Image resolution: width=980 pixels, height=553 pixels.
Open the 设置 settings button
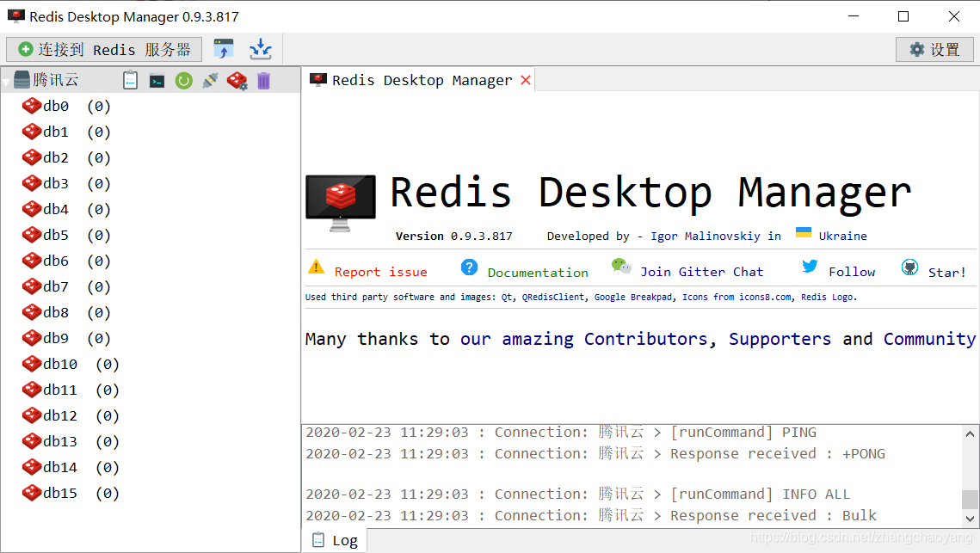[934, 49]
